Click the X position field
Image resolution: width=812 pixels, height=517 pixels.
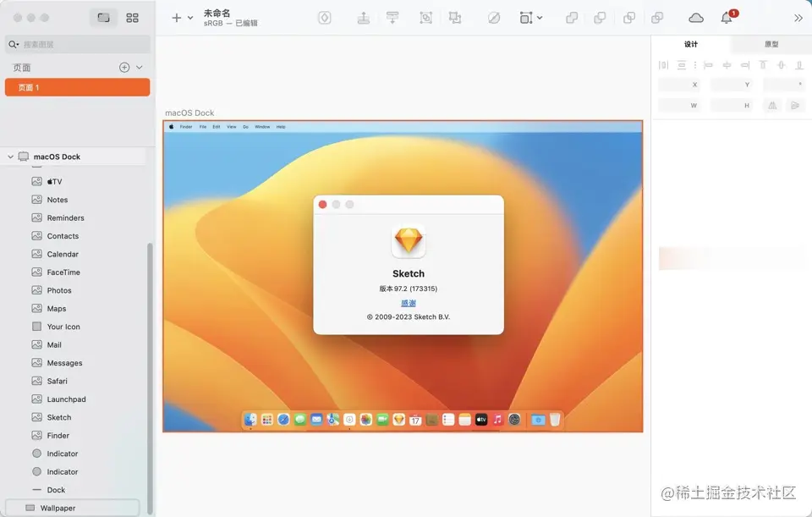(x=679, y=85)
